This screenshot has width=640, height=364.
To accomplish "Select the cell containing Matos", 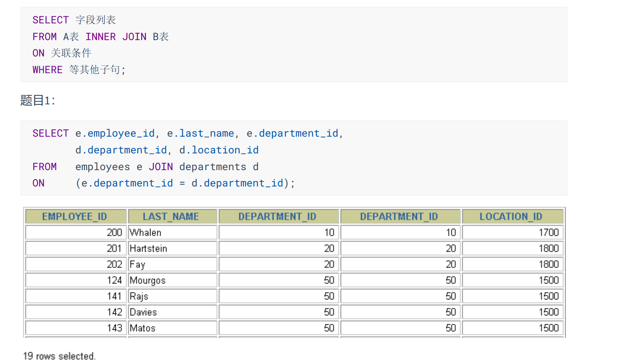I will [x=173, y=328].
